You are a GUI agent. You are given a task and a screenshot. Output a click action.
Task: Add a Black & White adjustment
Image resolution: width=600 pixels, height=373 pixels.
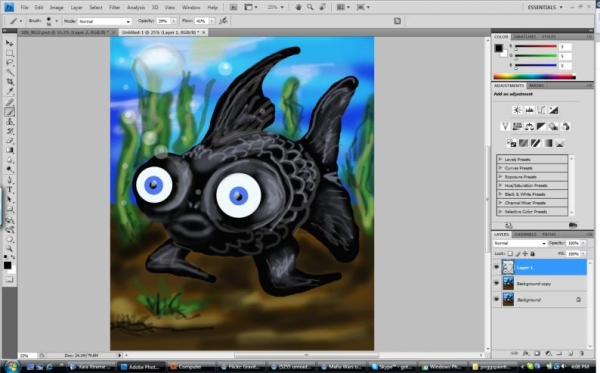point(541,127)
